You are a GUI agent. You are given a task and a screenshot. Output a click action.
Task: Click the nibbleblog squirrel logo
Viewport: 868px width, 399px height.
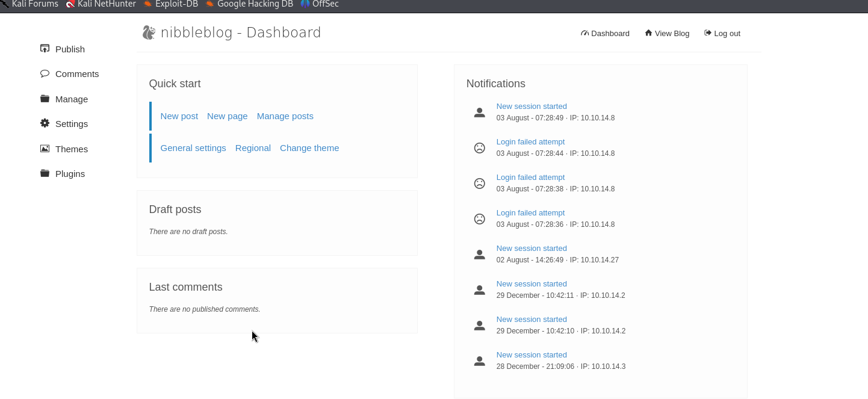coord(149,32)
